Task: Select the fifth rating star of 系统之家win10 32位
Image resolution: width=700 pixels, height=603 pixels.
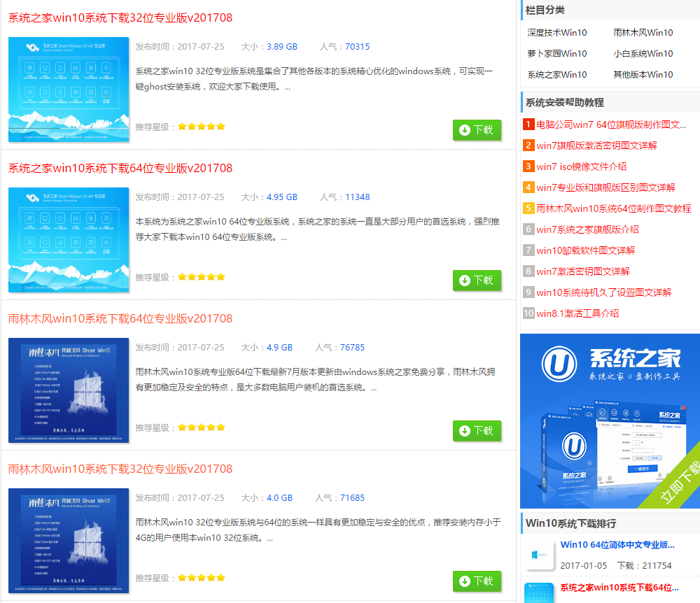Action: pos(220,127)
